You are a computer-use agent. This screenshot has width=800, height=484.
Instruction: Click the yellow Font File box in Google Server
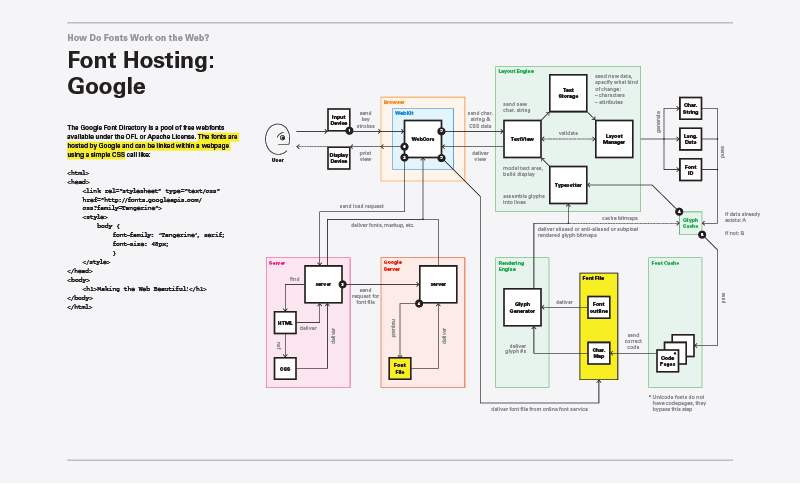[400, 368]
